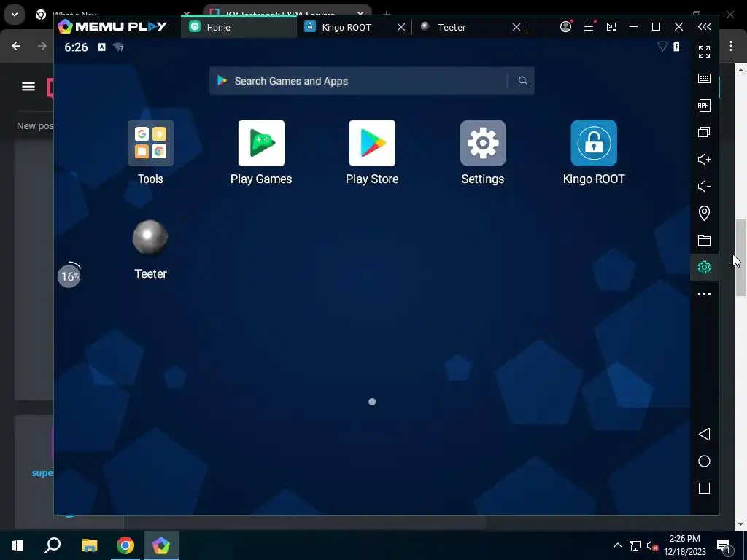Tap Android back triangle button
The image size is (747, 560).
(704, 435)
